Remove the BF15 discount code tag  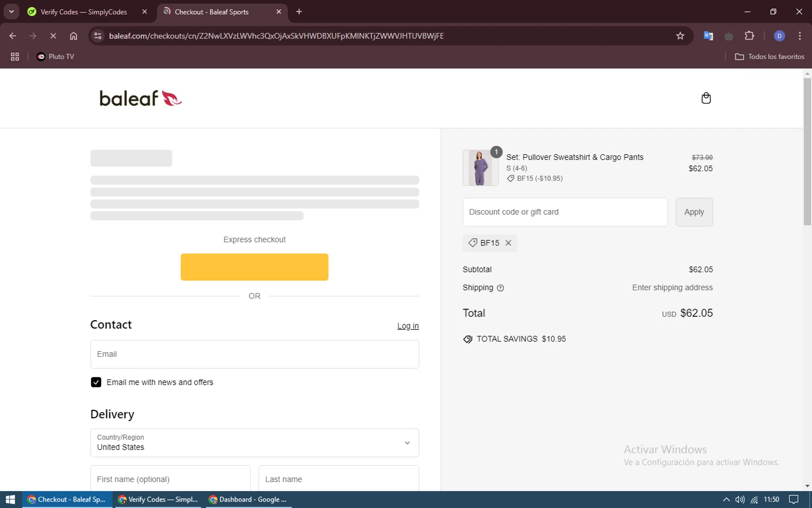pyautogui.click(x=508, y=243)
